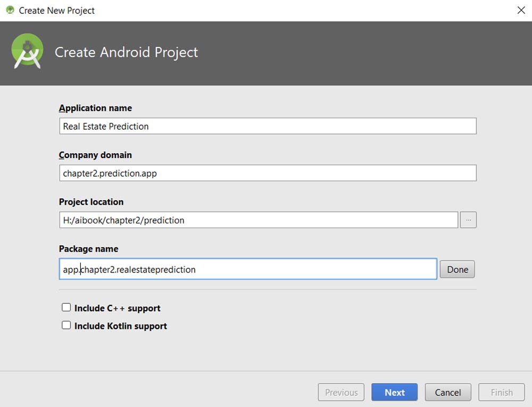Image resolution: width=532 pixels, height=407 pixels.
Task: Click into the Company domain field
Action: click(268, 173)
